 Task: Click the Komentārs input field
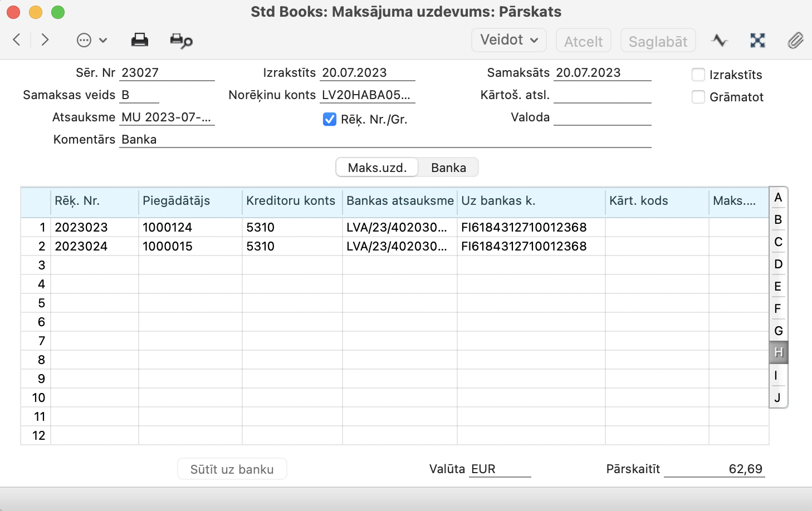coord(384,140)
